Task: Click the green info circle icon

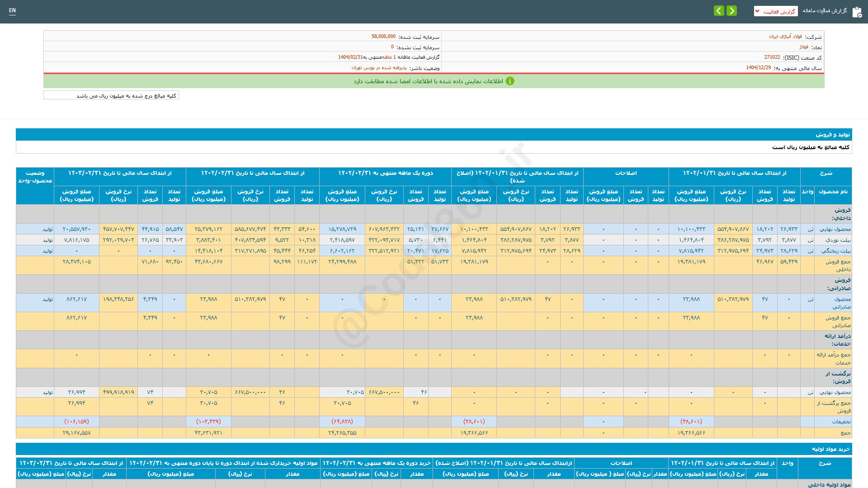Action: 510,81
